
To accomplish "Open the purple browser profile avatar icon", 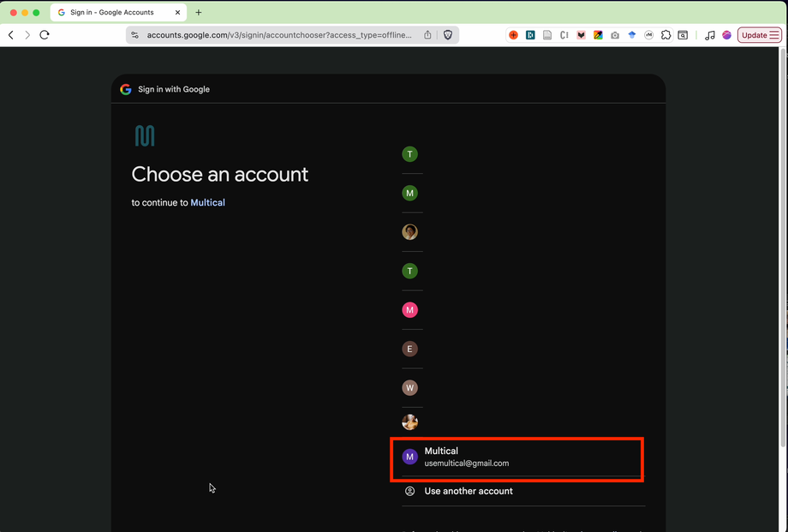I will coord(726,34).
